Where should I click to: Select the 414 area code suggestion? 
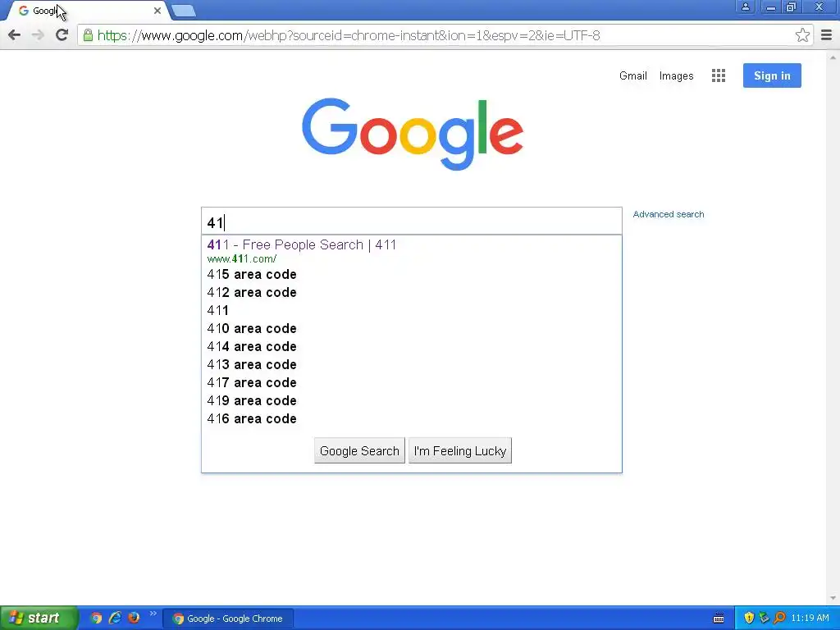coord(412,347)
